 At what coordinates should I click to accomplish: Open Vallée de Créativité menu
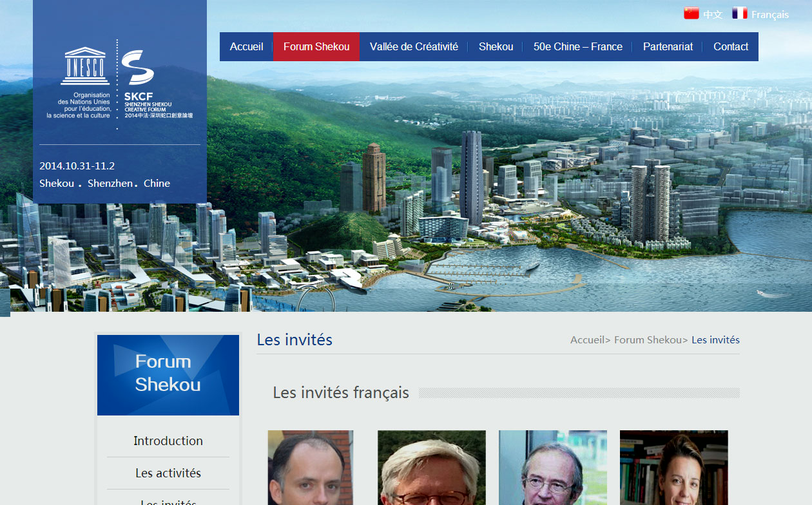click(414, 46)
